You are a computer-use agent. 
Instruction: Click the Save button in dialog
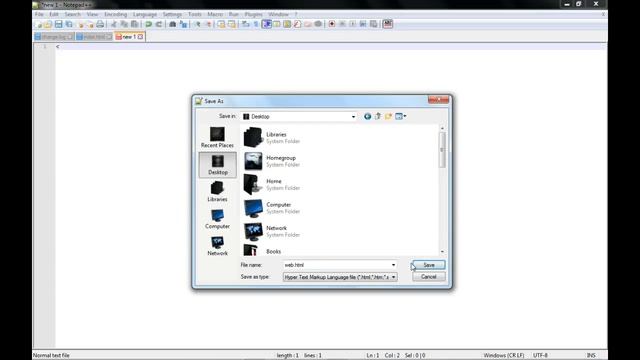tap(429, 265)
